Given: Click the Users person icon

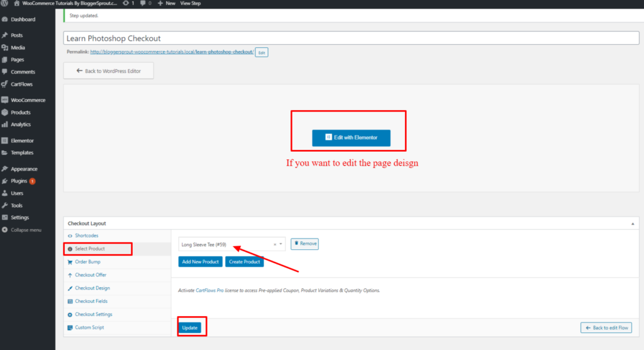Looking at the screenshot, I should click(5, 193).
